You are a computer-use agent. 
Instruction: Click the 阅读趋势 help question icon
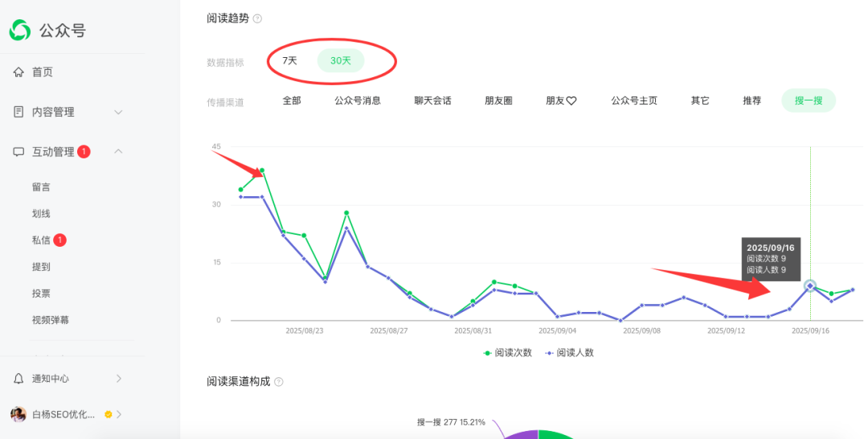coord(257,18)
